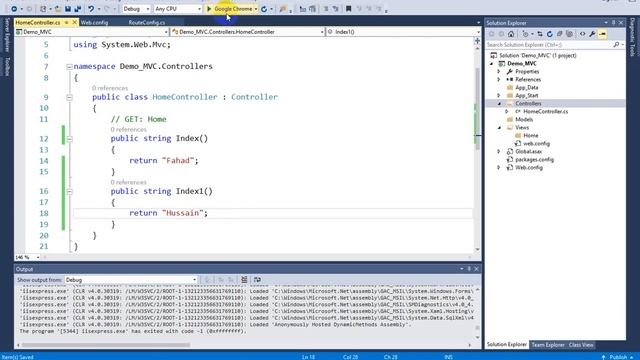Switch to the RouteConfig.cs editor tab
Viewport: 640px width, 360px height.
coord(147,22)
